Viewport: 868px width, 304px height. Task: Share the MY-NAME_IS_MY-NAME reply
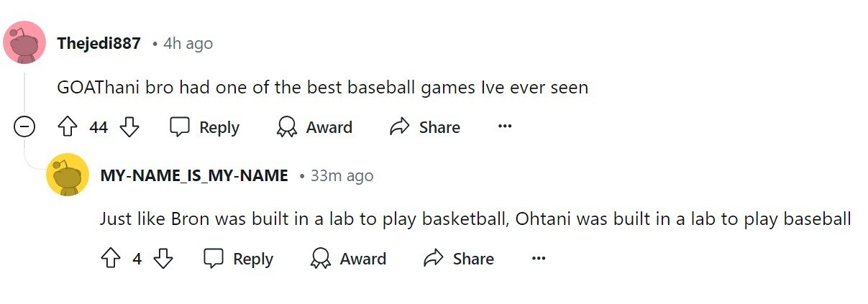459,259
